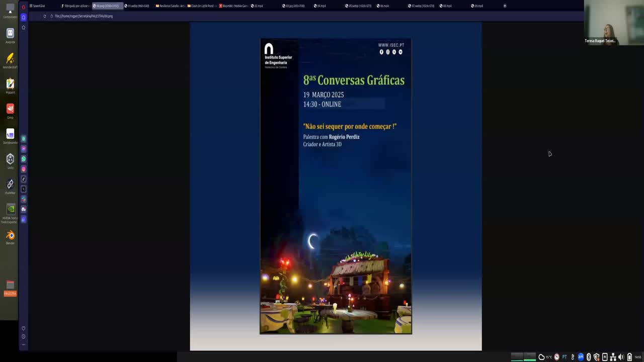Launch Storyboarder from the desktop
This screenshot has width=644, height=362.
coord(10,136)
